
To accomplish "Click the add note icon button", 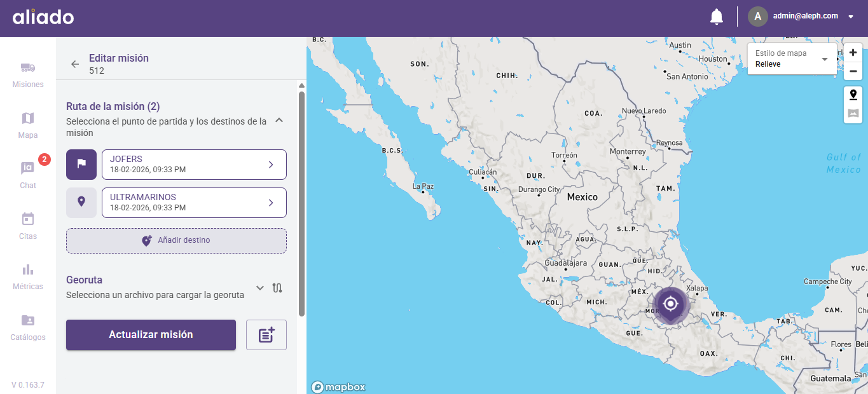I will [266, 335].
